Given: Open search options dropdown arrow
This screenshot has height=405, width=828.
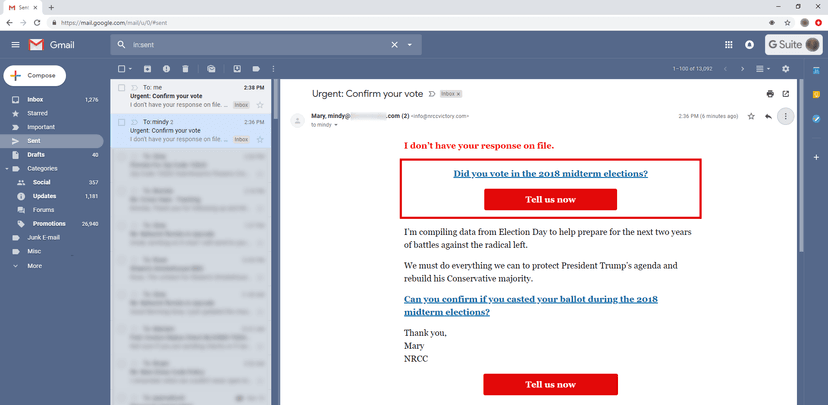Looking at the screenshot, I should pyautogui.click(x=410, y=45).
